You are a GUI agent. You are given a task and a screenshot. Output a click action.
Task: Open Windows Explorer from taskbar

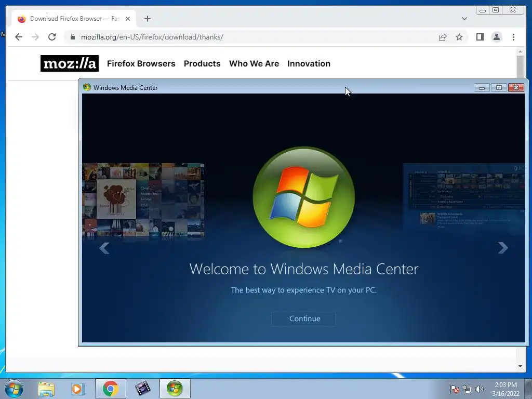pyautogui.click(x=46, y=389)
